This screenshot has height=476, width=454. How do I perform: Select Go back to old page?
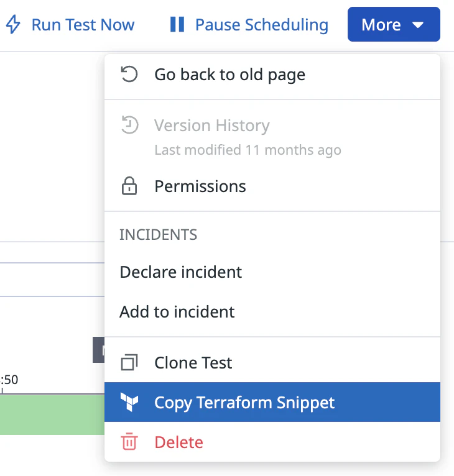click(x=229, y=75)
